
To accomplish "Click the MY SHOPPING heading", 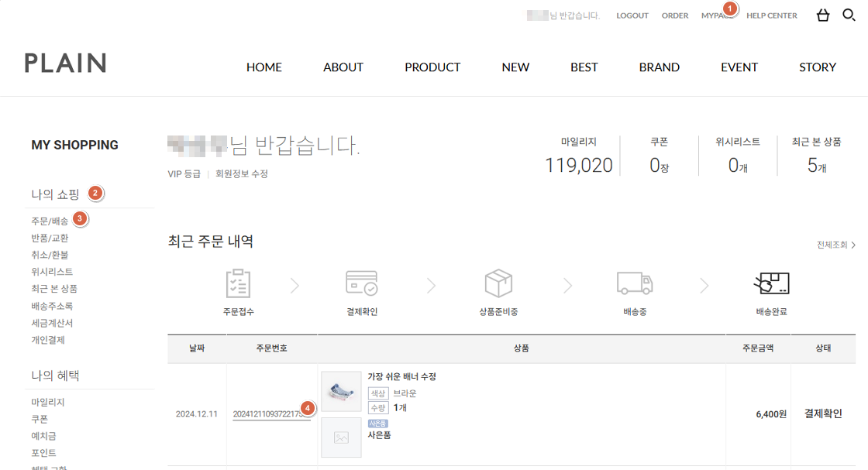I will [x=74, y=145].
